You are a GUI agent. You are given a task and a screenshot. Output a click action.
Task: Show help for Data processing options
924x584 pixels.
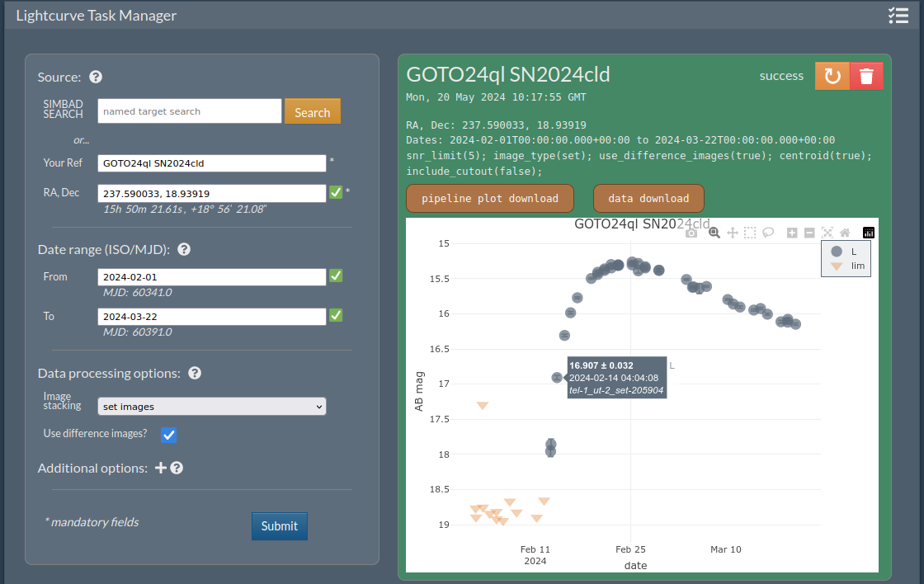(195, 373)
